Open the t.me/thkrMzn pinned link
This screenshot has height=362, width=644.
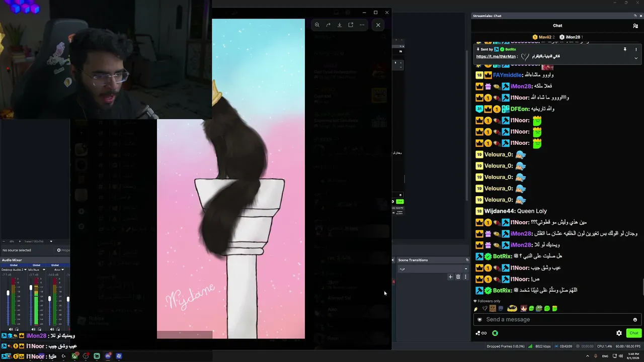coord(496,57)
